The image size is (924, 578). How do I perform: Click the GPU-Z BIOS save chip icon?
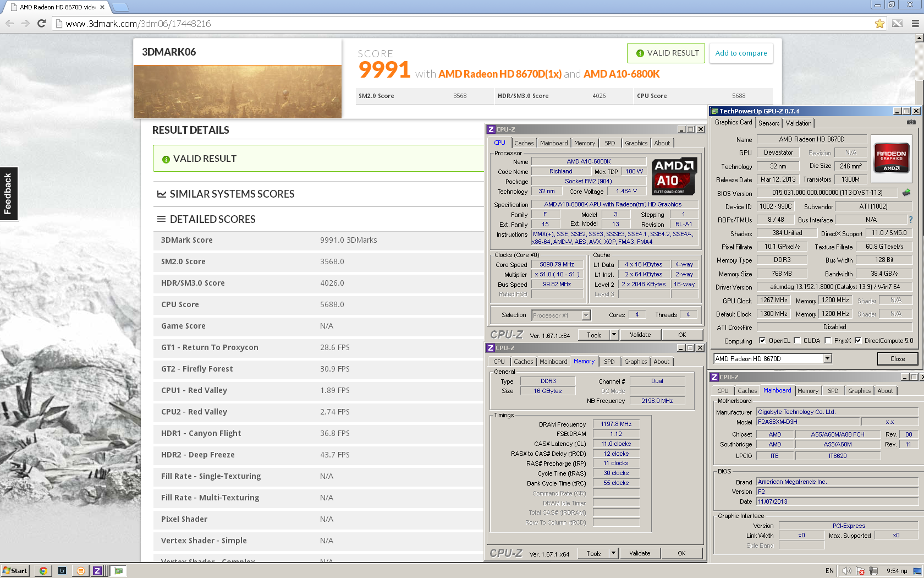point(906,192)
